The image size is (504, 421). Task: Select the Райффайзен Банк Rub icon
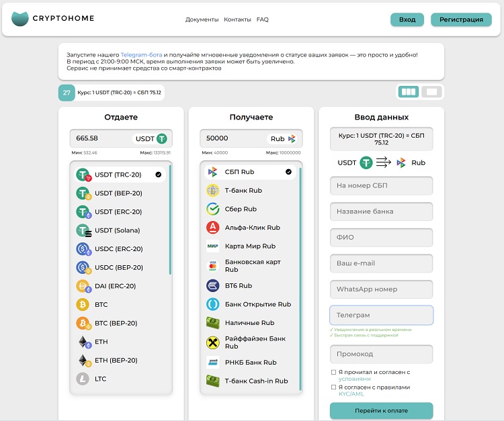coord(212,342)
